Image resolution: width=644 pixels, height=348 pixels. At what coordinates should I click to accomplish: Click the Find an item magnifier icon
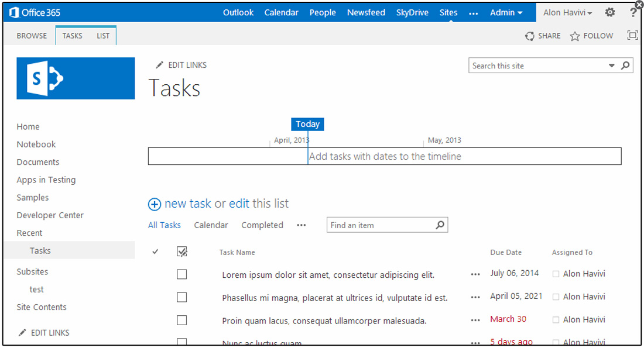tap(440, 225)
